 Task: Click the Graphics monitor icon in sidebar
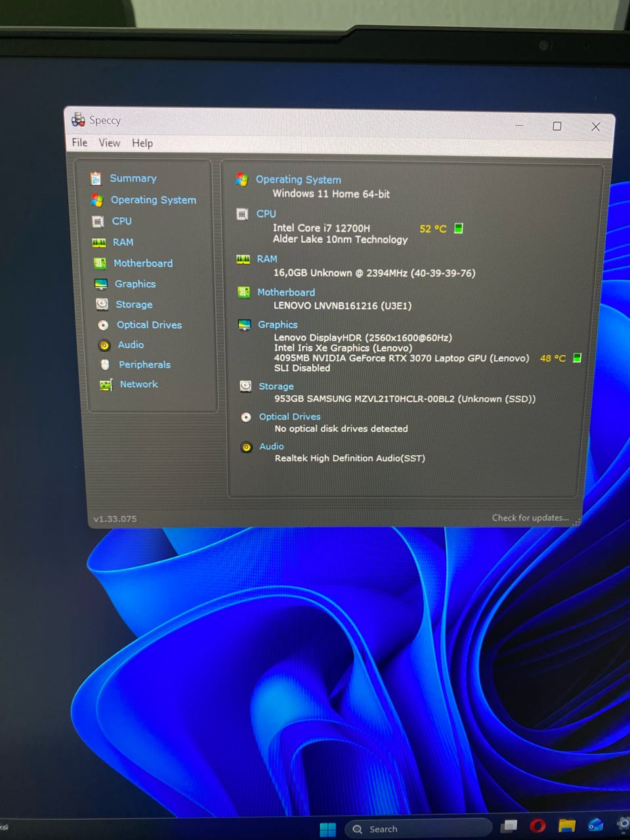tap(101, 284)
